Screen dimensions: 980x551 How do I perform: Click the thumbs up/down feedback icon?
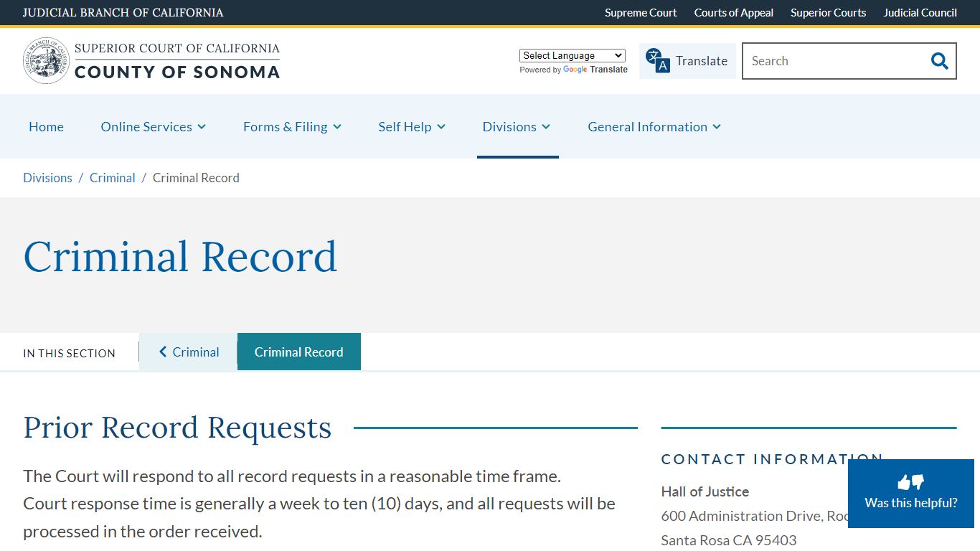(x=911, y=482)
